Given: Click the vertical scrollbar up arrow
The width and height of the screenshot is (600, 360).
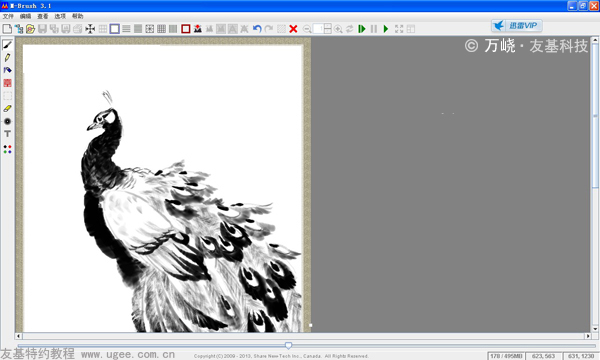Looking at the screenshot, I should [595, 40].
